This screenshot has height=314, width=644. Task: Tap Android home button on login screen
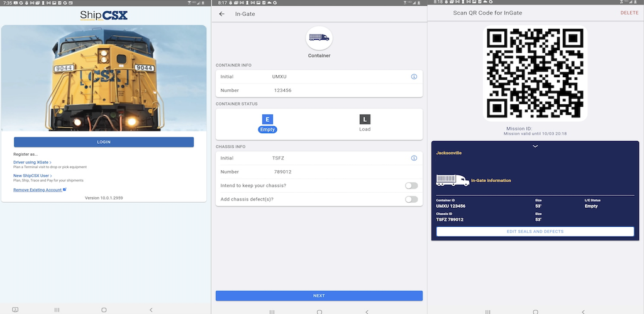tap(104, 310)
